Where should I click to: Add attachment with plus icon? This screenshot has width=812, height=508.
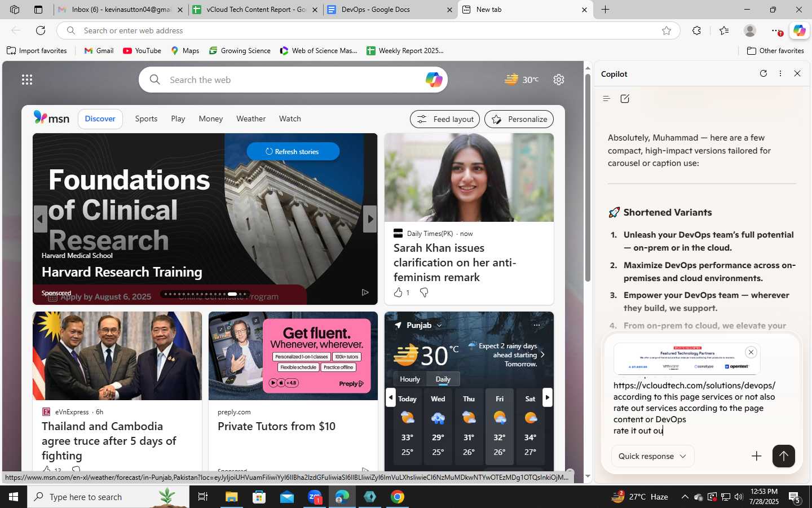(x=757, y=456)
